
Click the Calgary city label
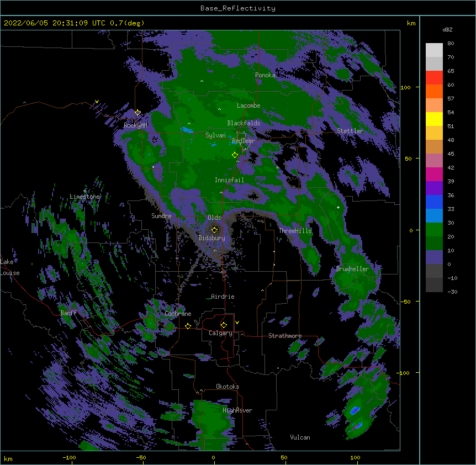220,333
